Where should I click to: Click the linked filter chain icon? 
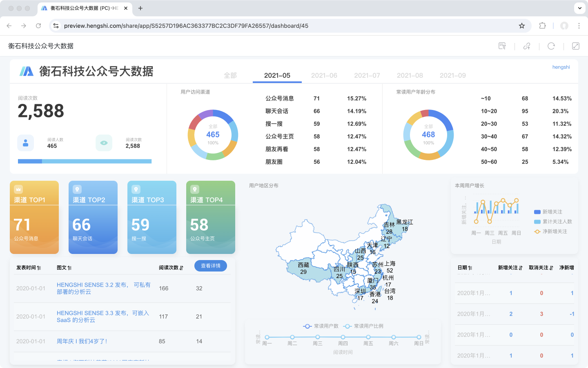click(527, 46)
